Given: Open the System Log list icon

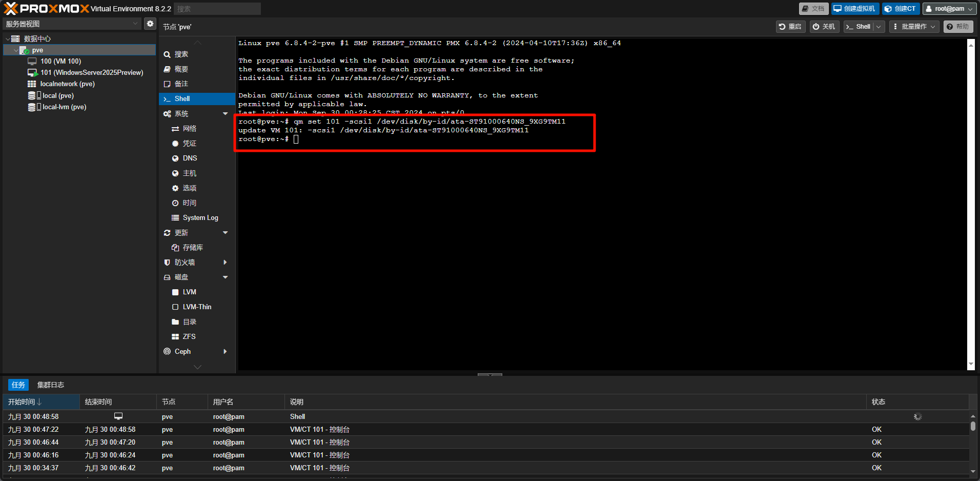Looking at the screenshot, I should pos(175,218).
